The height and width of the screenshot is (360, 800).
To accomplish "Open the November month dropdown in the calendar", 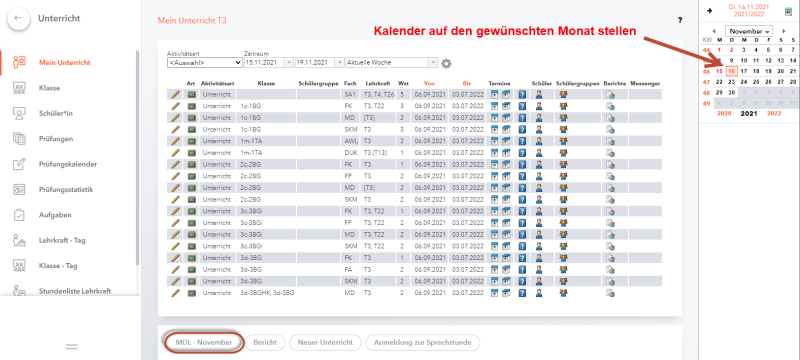I will 748,31.
